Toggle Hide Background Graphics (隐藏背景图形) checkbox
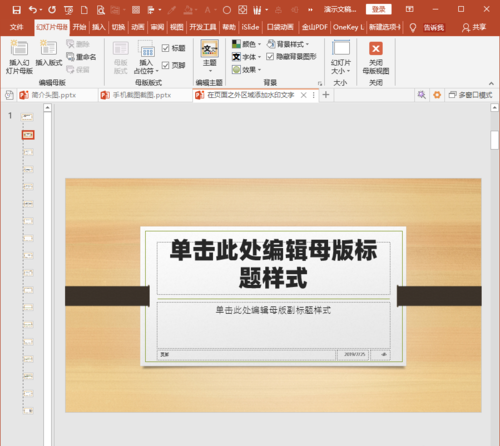500x446 pixels. tap(270, 57)
